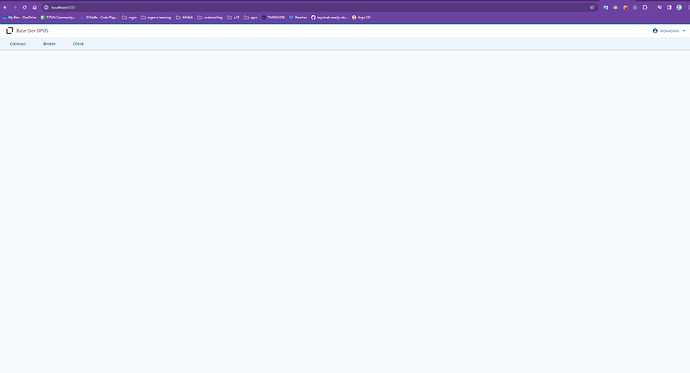The width and height of the screenshot is (690, 373).
Task: Go back with the browser back arrow
Action: 5,7
